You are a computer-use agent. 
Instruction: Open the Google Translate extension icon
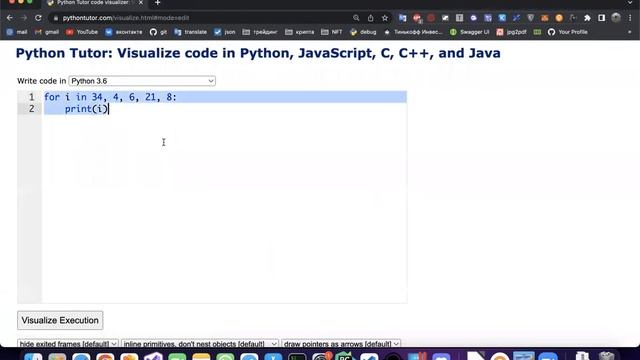point(403,18)
